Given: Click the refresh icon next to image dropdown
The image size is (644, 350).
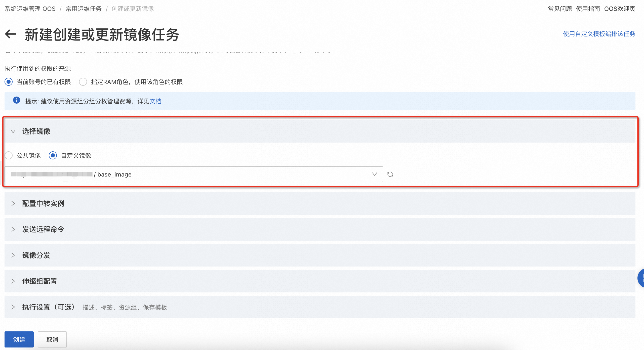Looking at the screenshot, I should pos(390,174).
